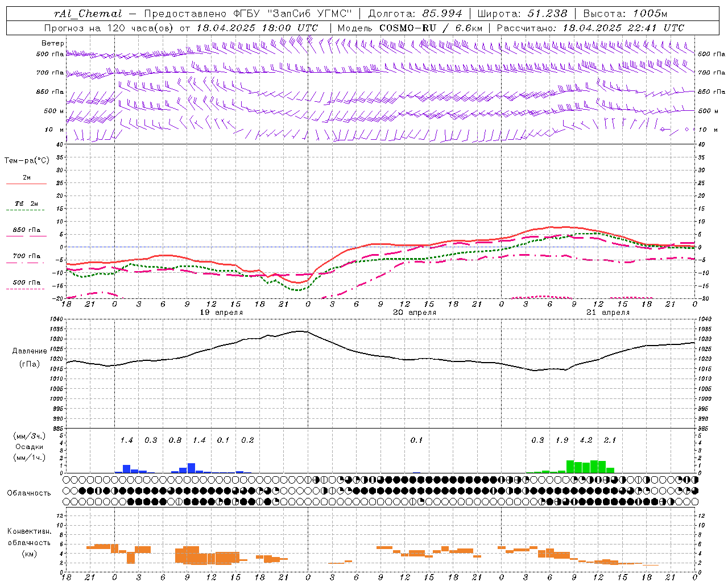Click the 850 гПа temperature legend entry
Screen dimensions: 728x582
(x=27, y=230)
